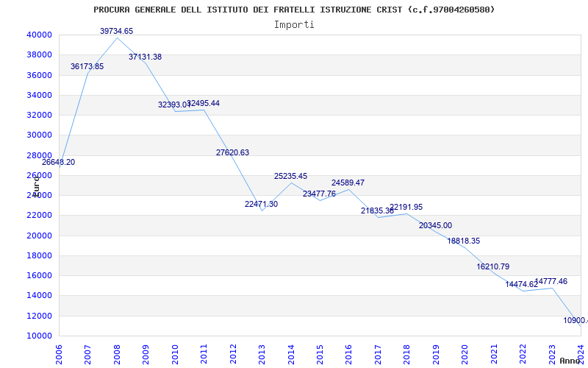The image size is (588, 368).
Task: Select the 2020 x-axis year label
Action: pyautogui.click(x=465, y=355)
